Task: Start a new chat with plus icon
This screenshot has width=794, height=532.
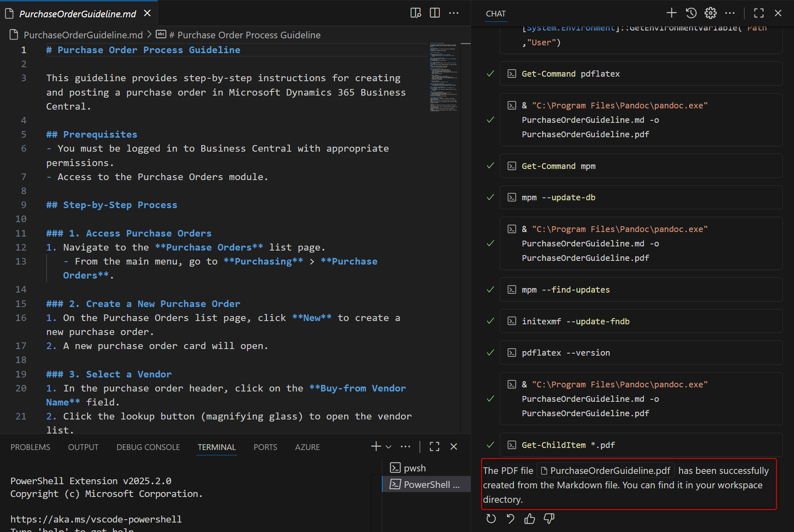Action: 671,13
